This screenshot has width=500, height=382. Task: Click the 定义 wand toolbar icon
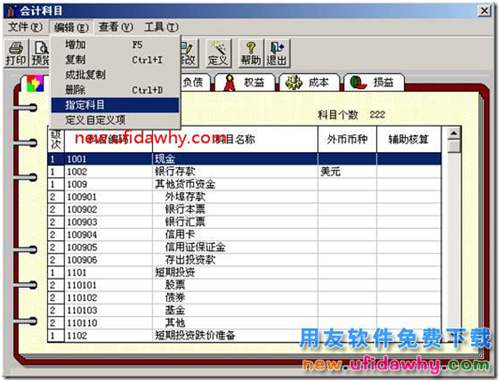(218, 53)
